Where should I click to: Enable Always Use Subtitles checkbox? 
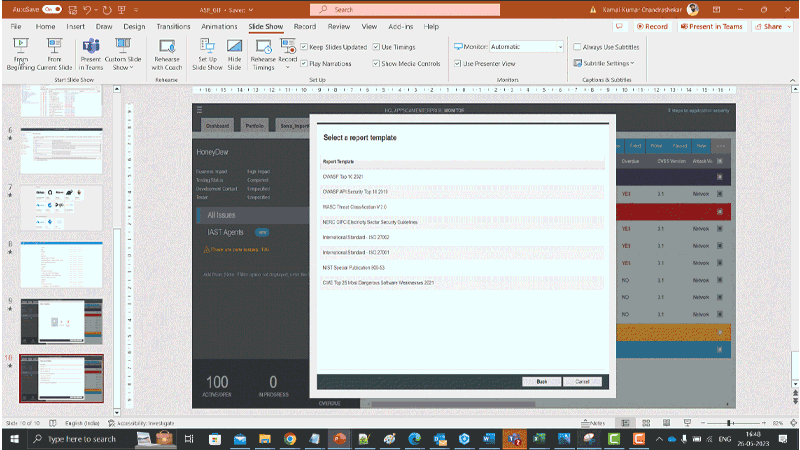click(x=577, y=47)
